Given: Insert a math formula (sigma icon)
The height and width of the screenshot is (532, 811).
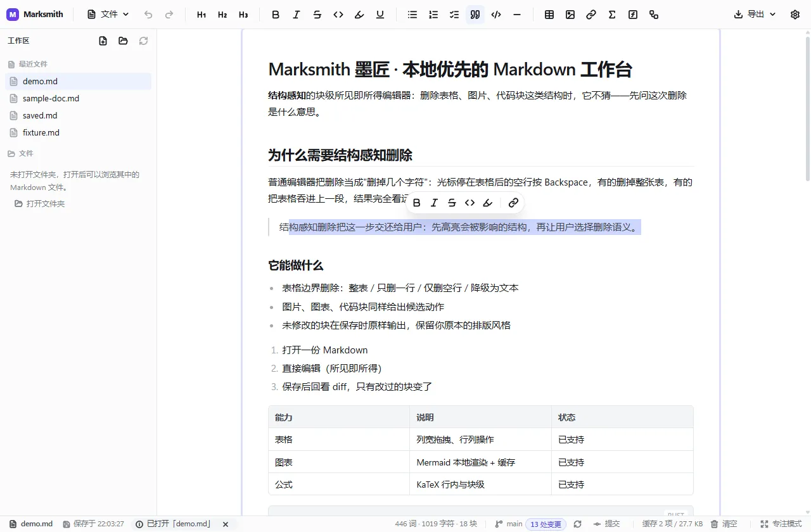Looking at the screenshot, I should [612, 15].
